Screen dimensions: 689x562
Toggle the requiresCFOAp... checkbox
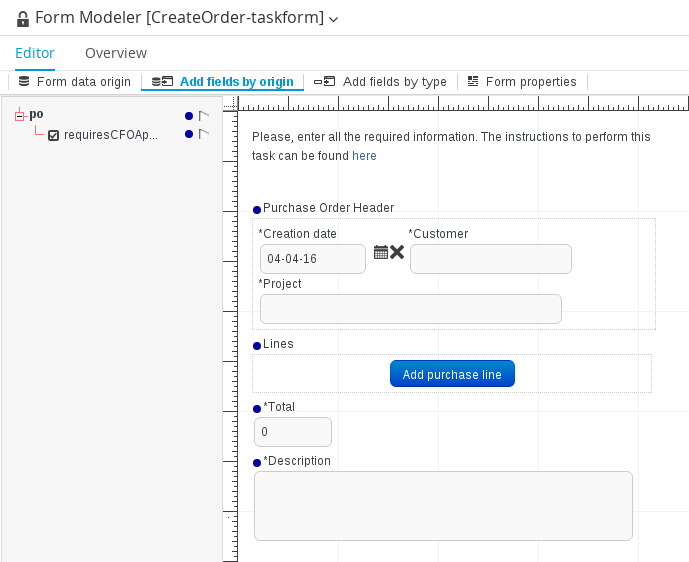[53, 135]
